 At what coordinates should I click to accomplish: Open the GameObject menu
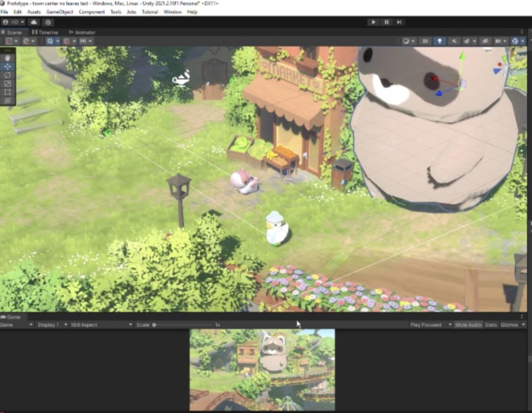click(60, 12)
